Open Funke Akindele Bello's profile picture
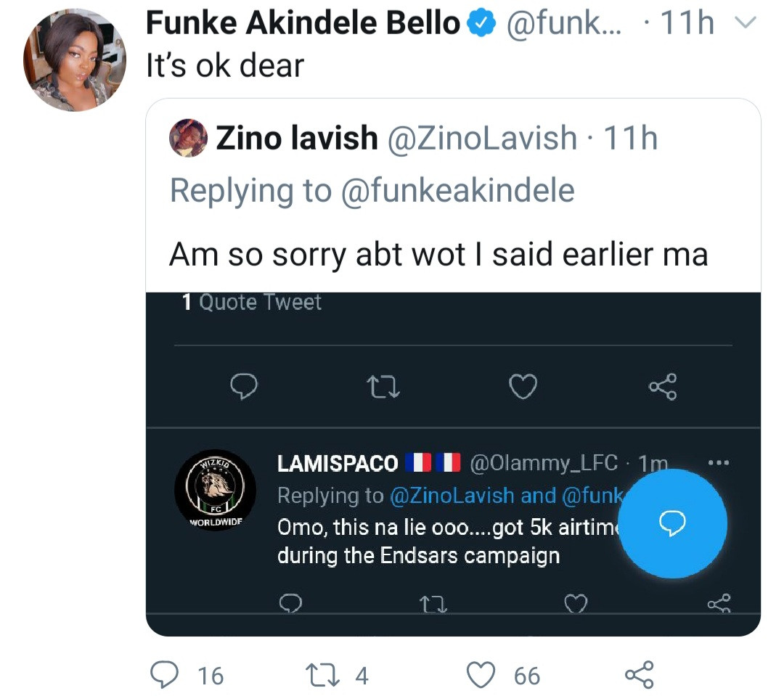784x696 pixels. point(74,61)
